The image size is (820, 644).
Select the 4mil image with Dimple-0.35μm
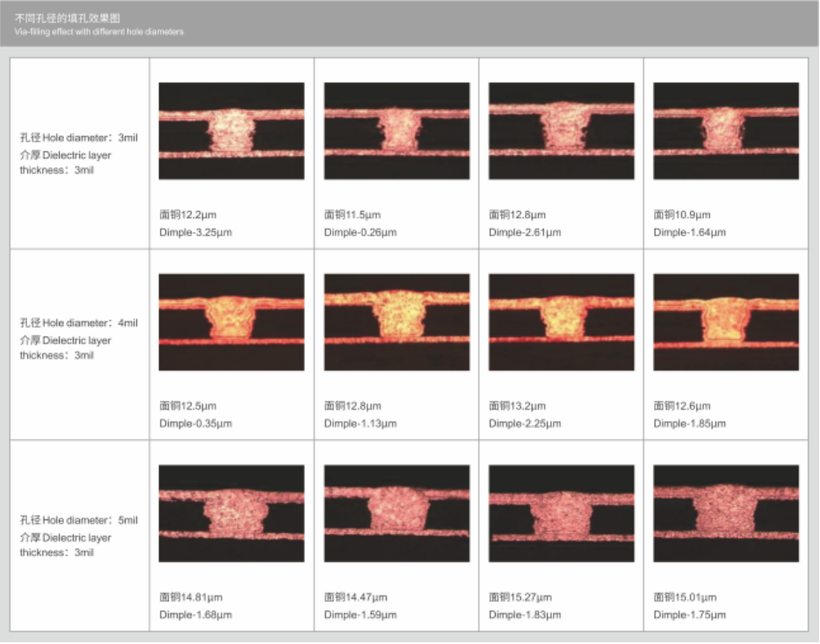point(231,322)
